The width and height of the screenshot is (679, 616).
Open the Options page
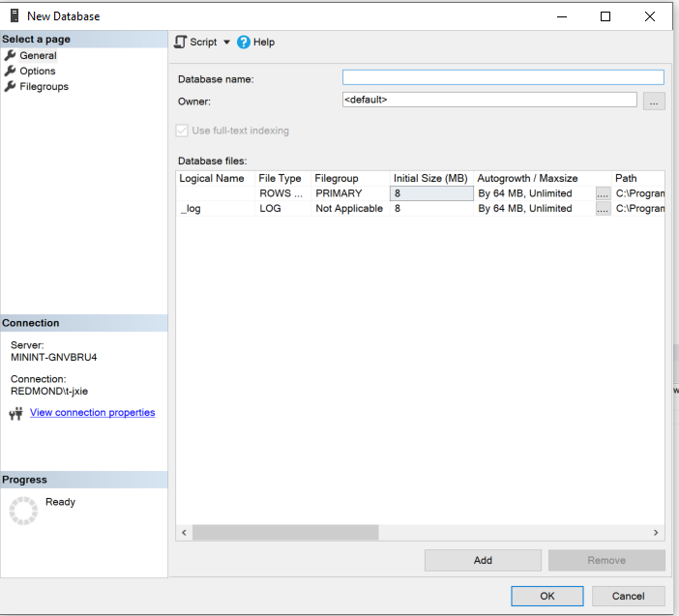(38, 71)
